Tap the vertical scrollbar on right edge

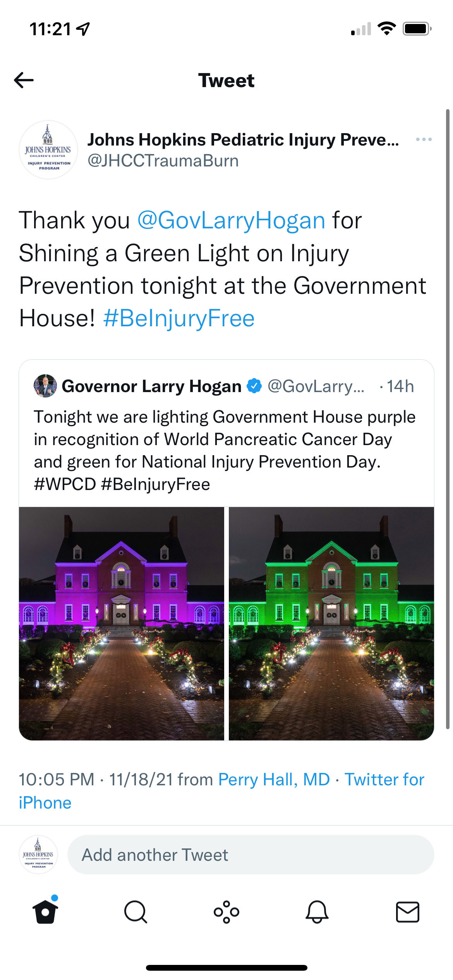pos(448,419)
